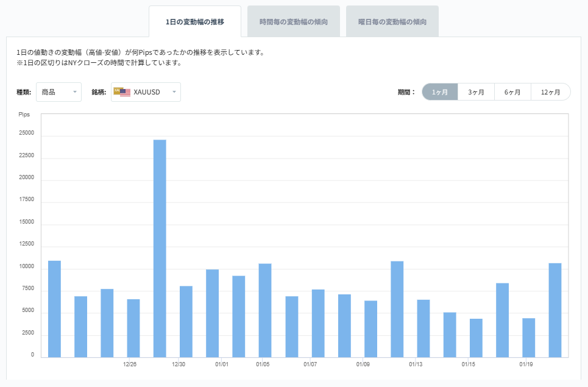The height and width of the screenshot is (387, 588).
Task: Select the 1日の変動幅の推移 tab
Action: (x=196, y=20)
